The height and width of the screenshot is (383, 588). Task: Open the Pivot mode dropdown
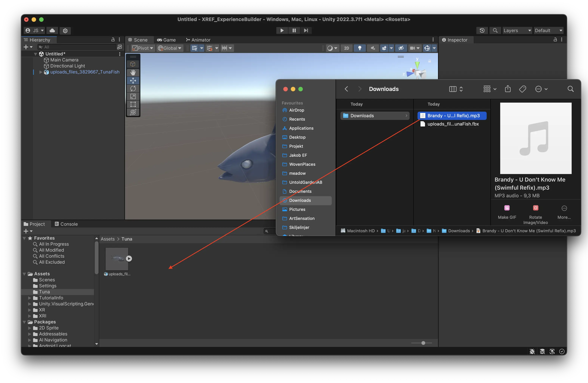click(142, 48)
